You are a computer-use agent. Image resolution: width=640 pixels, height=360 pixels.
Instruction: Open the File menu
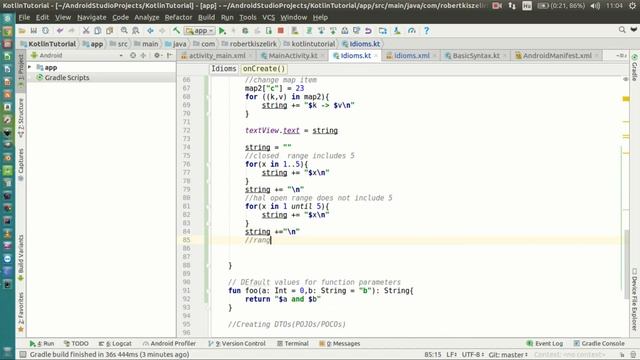pos(24,18)
